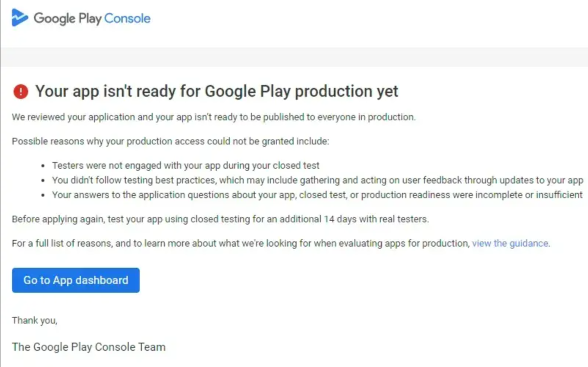Viewport: 588px width, 367px height.
Task: Click the gray divider band below header
Action: point(294,57)
